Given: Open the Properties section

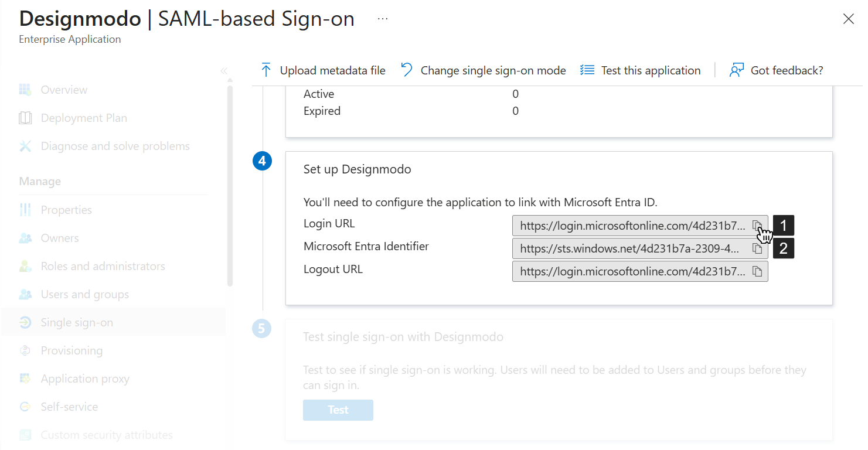Looking at the screenshot, I should pyautogui.click(x=66, y=210).
